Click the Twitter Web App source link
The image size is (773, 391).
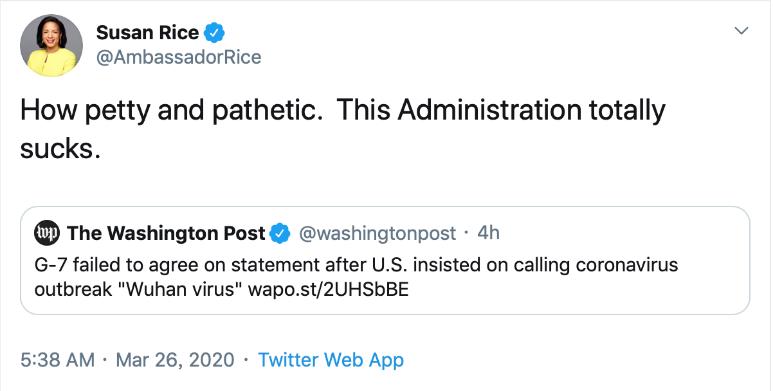331,360
